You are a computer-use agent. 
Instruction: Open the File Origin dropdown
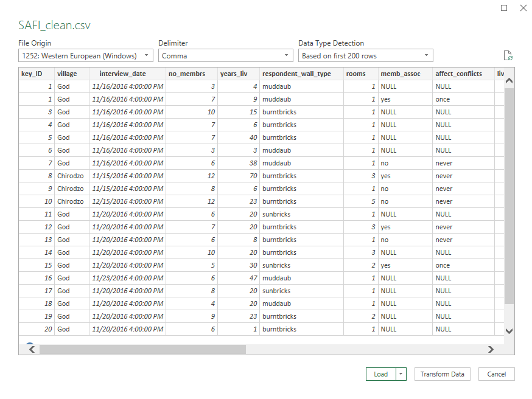[85, 55]
